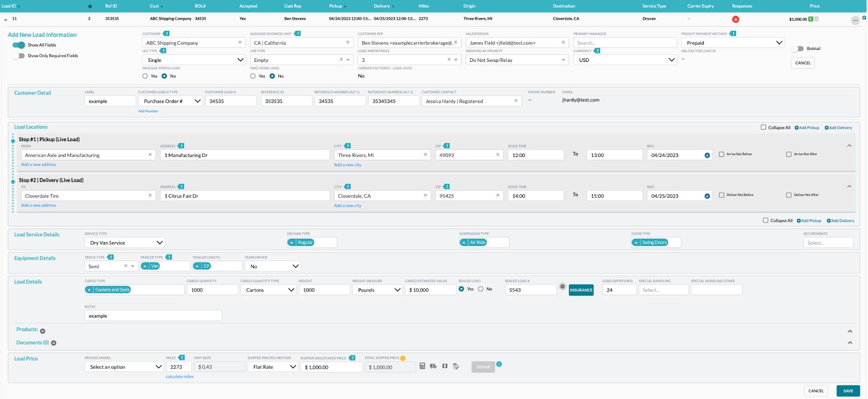
Task: Remove the Air Ride suspension tag
Action: (464, 243)
